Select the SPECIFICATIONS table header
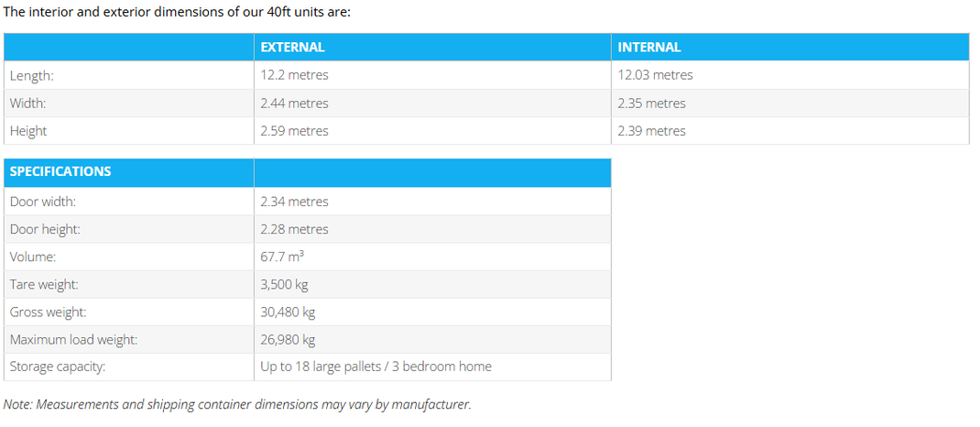Viewport: 980px width, 427px height. click(60, 171)
